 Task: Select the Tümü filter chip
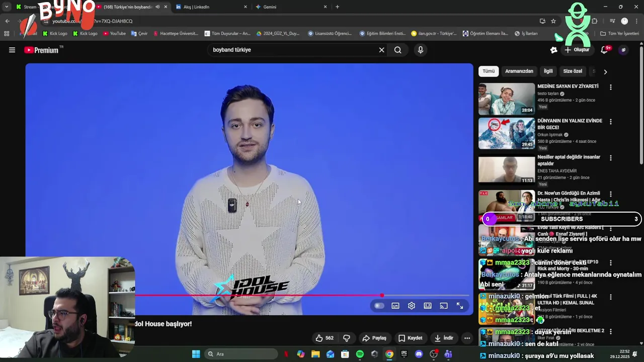(x=489, y=71)
